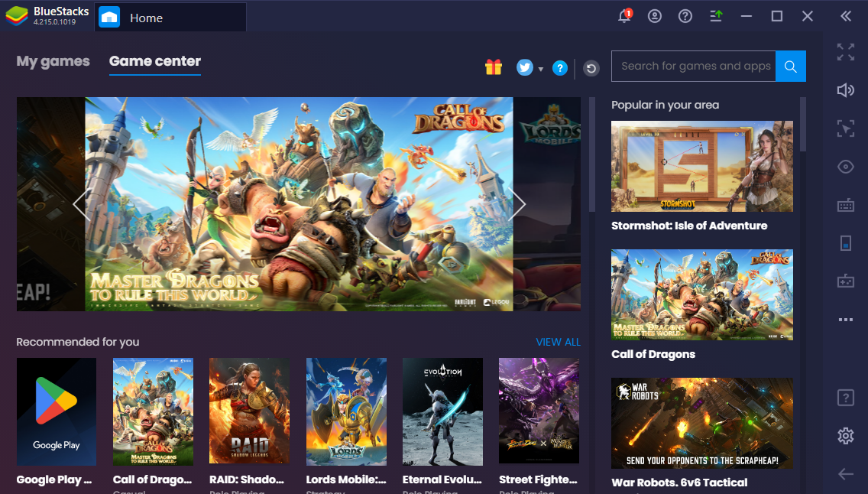This screenshot has height=494, width=868.
Task: Click the Popular in your area scrollbar
Action: tap(803, 124)
